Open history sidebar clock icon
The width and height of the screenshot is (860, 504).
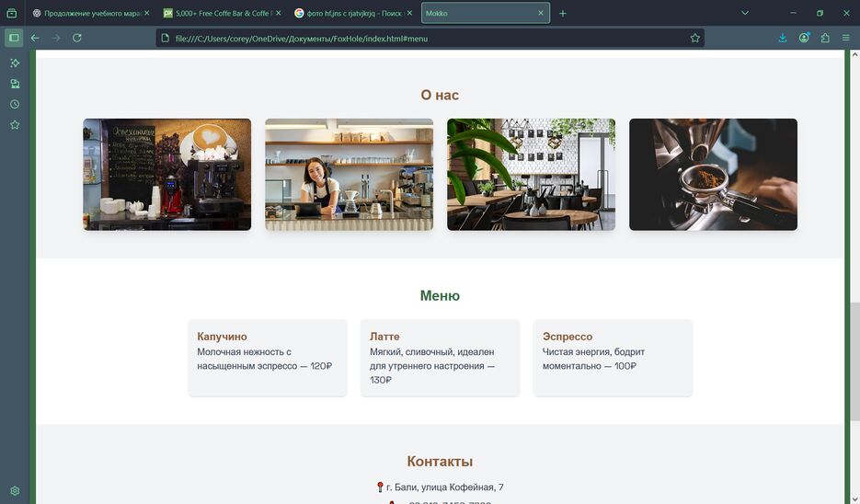(x=15, y=104)
